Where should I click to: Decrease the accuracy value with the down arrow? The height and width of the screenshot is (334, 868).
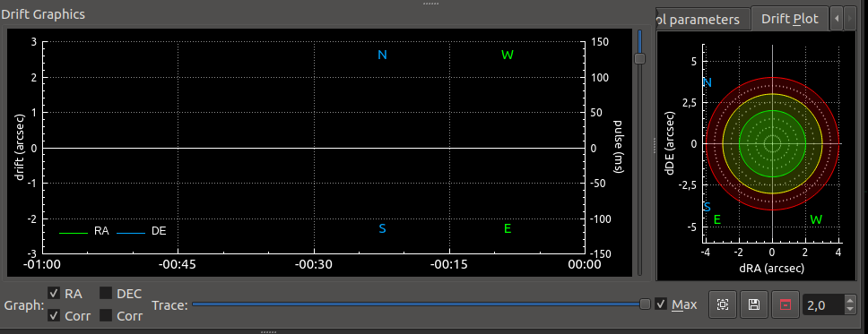(x=850, y=310)
